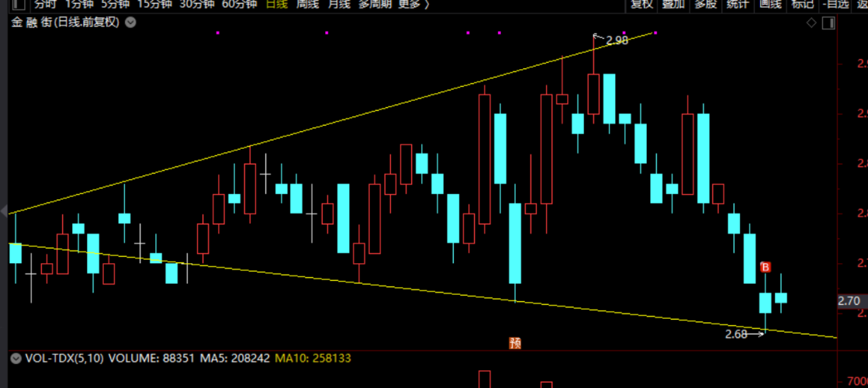868x388 pixels.
Task: Select the 5分钟 period tab
Action: (115, 5)
